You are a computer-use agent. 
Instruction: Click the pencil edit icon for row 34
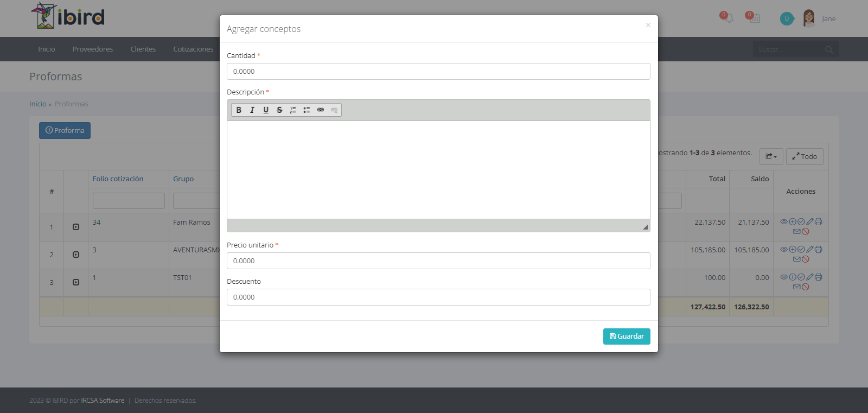(810, 221)
